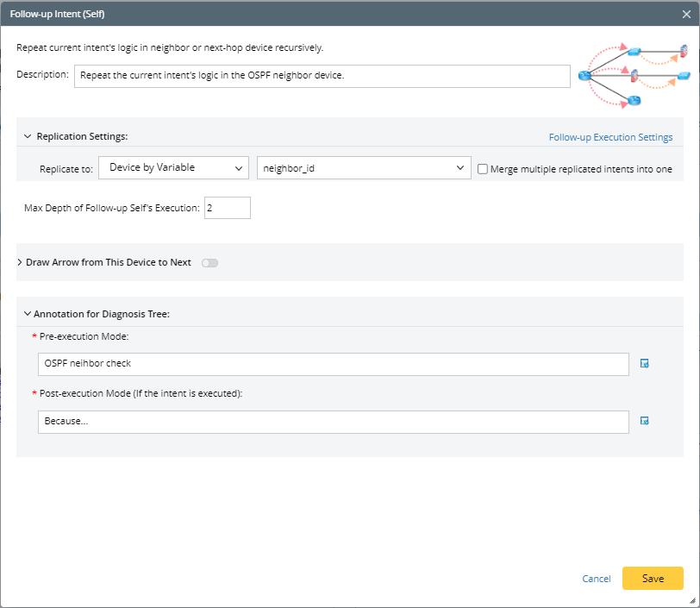Click the edit icon beside Pre-execution Mode field
This screenshot has width=700, height=608.
[x=644, y=364]
